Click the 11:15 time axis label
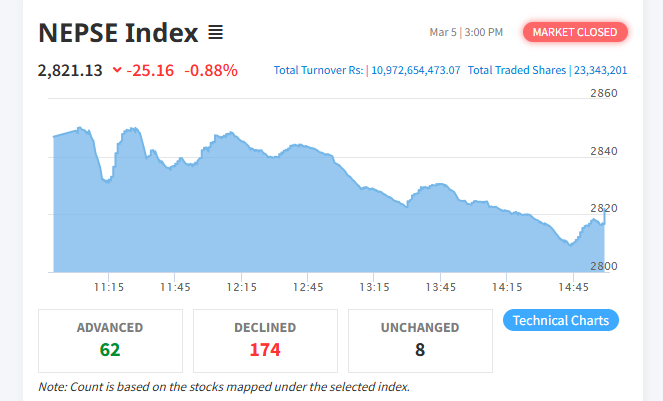This screenshot has height=401, width=663. (108, 287)
